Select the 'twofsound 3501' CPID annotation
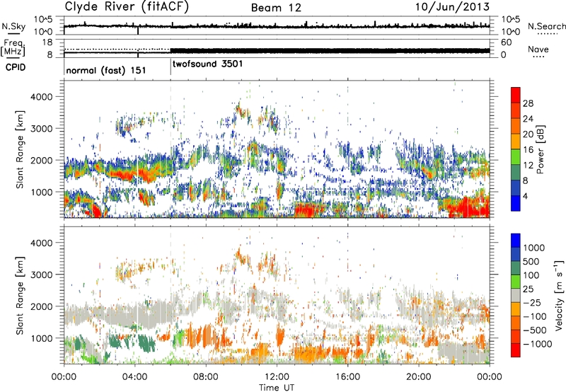 click(207, 64)
